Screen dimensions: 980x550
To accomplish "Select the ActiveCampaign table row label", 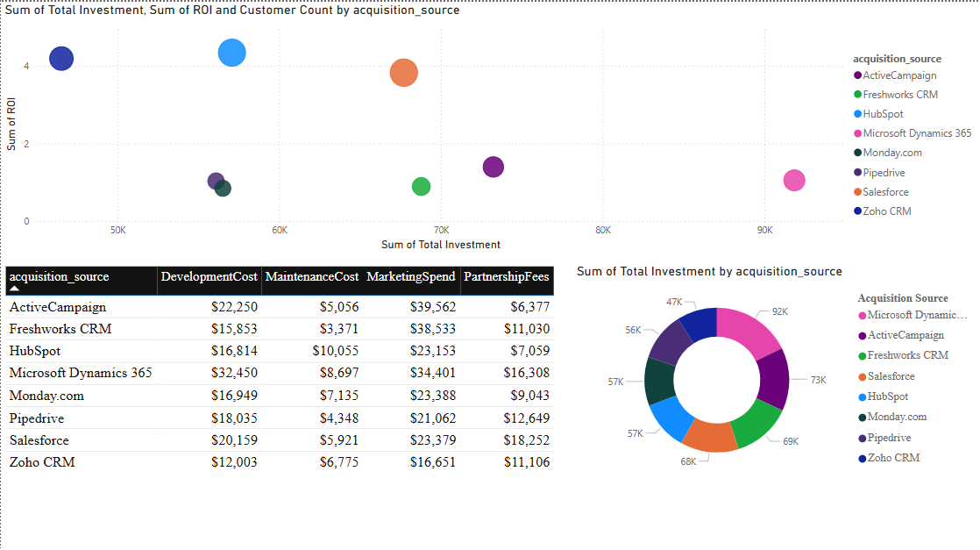I will pyautogui.click(x=58, y=307).
